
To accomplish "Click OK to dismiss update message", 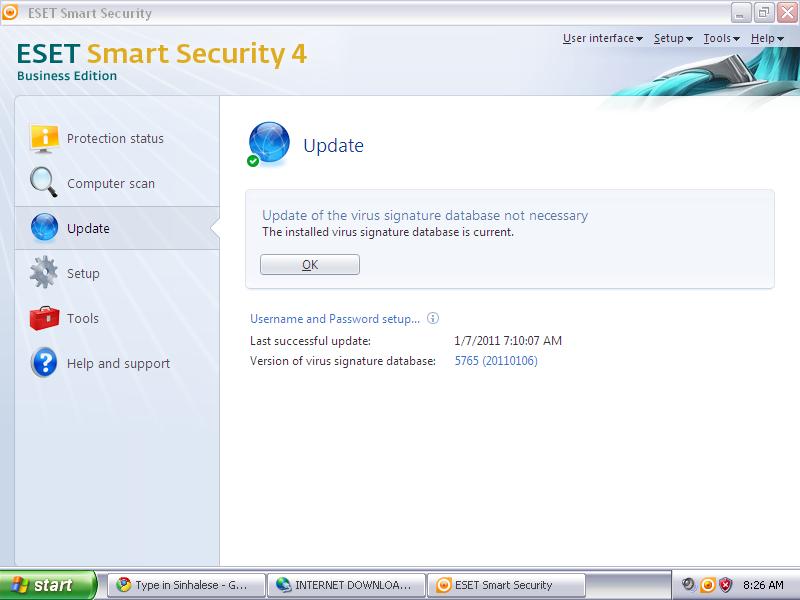I will 310,264.
